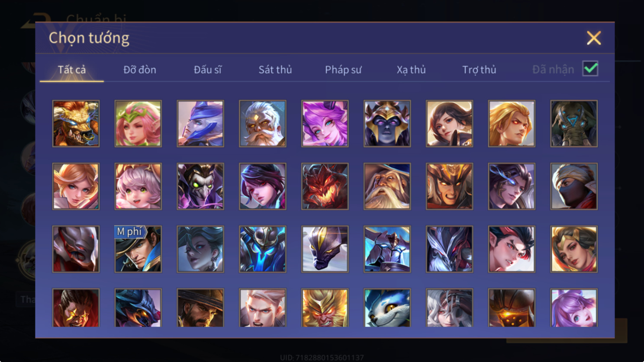Pick the white-bearded old man with golden eyes
This screenshot has height=362, width=644.
click(263, 124)
